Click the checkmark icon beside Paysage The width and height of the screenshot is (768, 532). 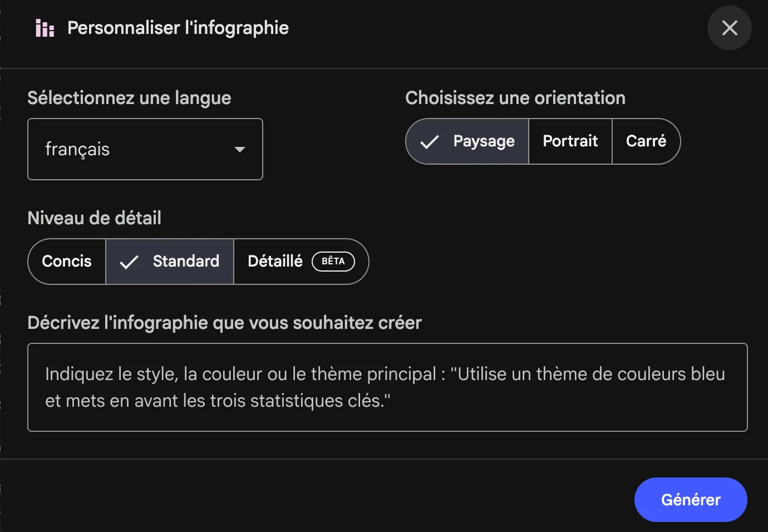click(429, 141)
